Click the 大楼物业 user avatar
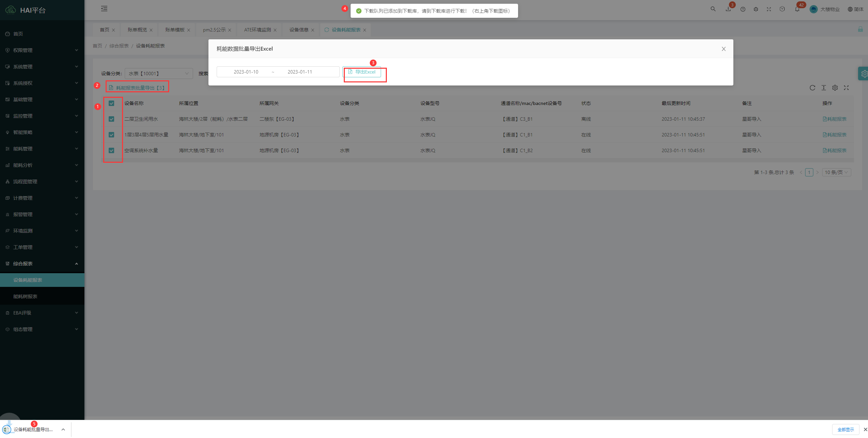The height and width of the screenshot is (438, 868). pos(814,9)
